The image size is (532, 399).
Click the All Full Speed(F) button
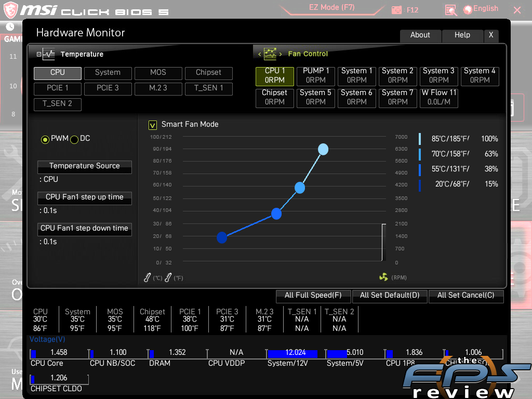pyautogui.click(x=313, y=296)
